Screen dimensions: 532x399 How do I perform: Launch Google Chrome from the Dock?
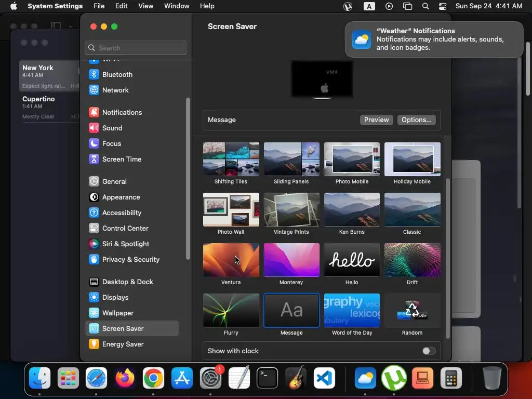point(153,378)
